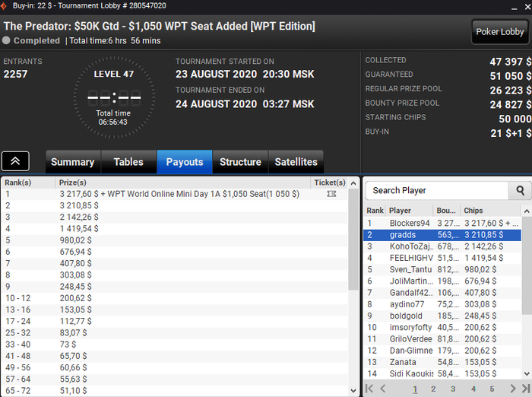Jump to last page of player list

526,388
